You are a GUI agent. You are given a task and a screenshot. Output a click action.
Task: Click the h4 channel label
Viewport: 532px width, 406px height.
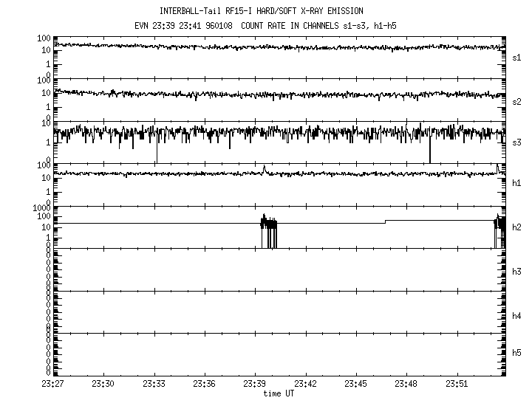[x=516, y=315]
